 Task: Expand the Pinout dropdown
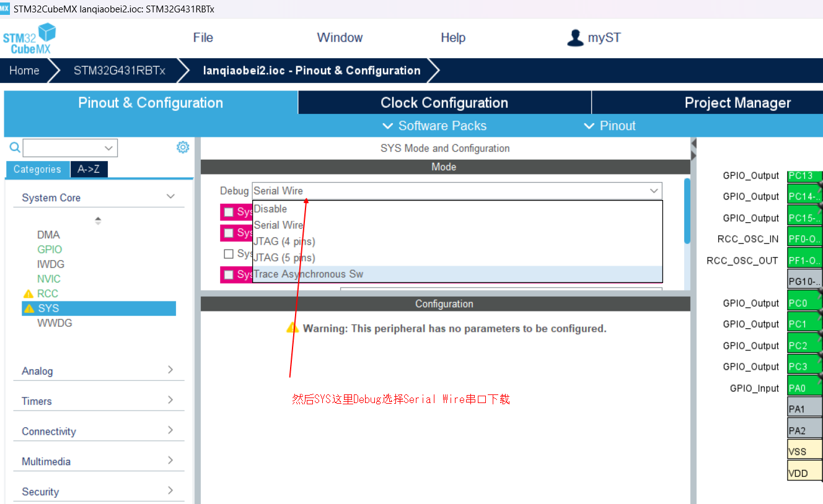click(x=610, y=126)
